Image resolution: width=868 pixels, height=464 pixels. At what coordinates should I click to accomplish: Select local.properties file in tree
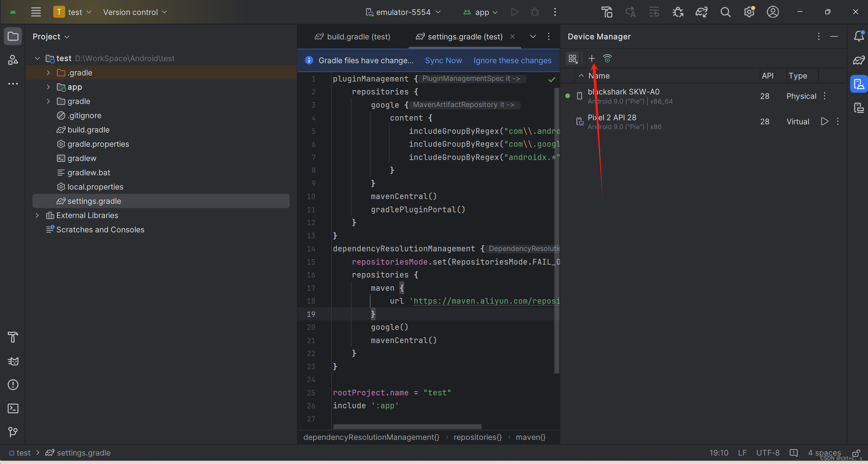(95, 187)
